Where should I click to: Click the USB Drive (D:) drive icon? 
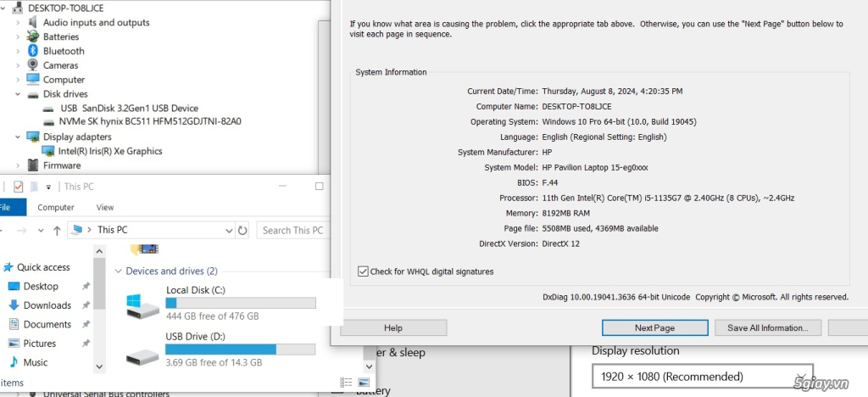click(x=142, y=356)
